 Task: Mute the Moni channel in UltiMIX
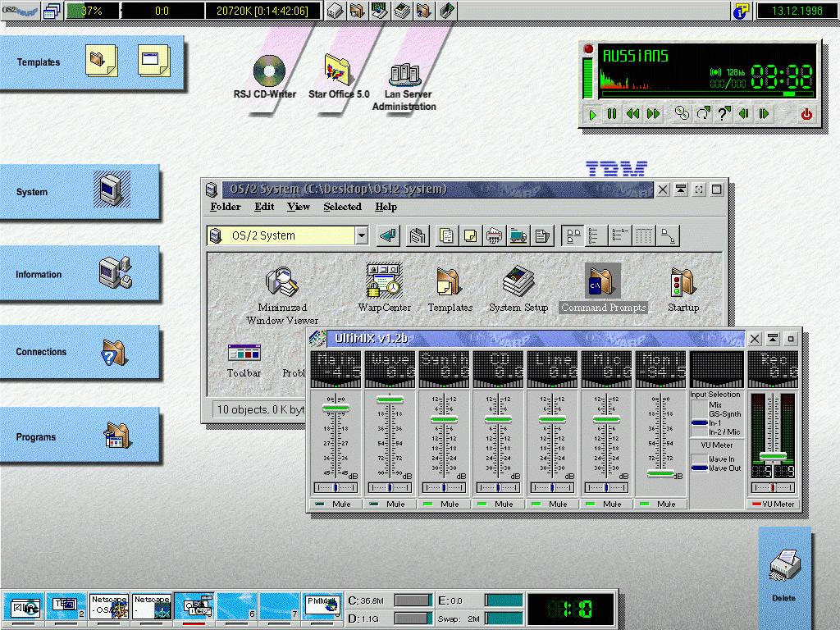pos(660,504)
